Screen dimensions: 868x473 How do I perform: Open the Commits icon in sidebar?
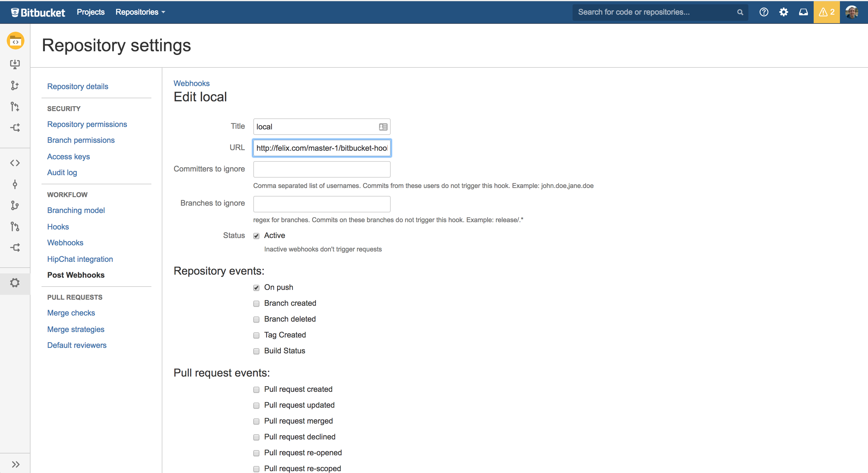[x=15, y=184]
